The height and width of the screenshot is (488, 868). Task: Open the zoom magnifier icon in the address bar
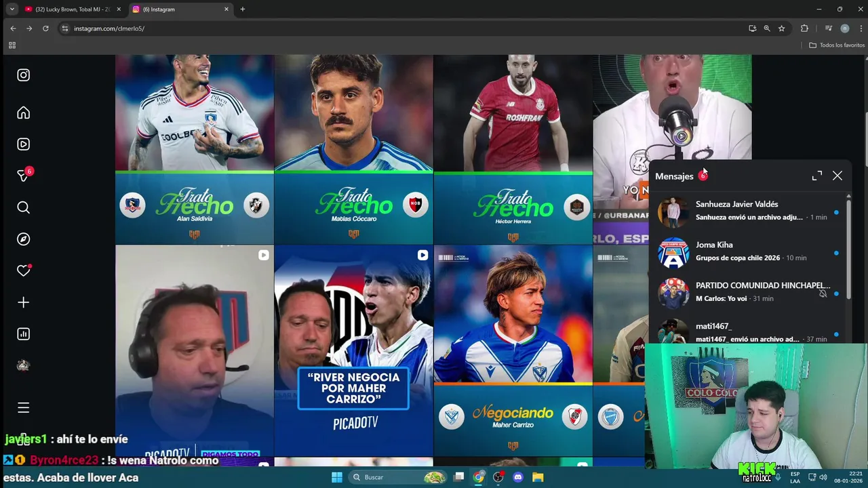(x=767, y=28)
